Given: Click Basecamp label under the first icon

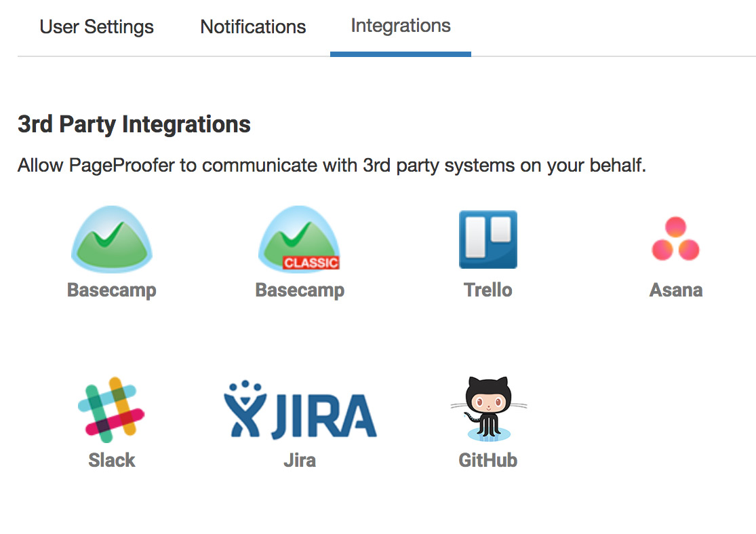Looking at the screenshot, I should point(112,290).
